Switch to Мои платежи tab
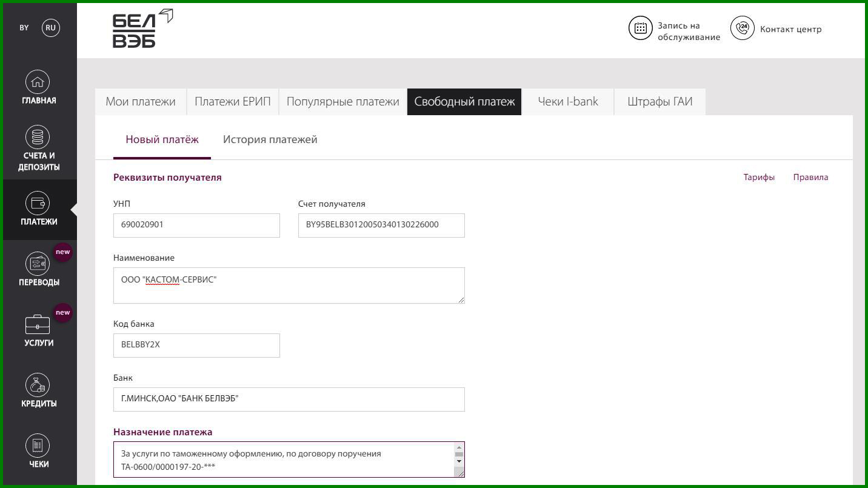The width and height of the screenshot is (868, 488). pyautogui.click(x=141, y=101)
